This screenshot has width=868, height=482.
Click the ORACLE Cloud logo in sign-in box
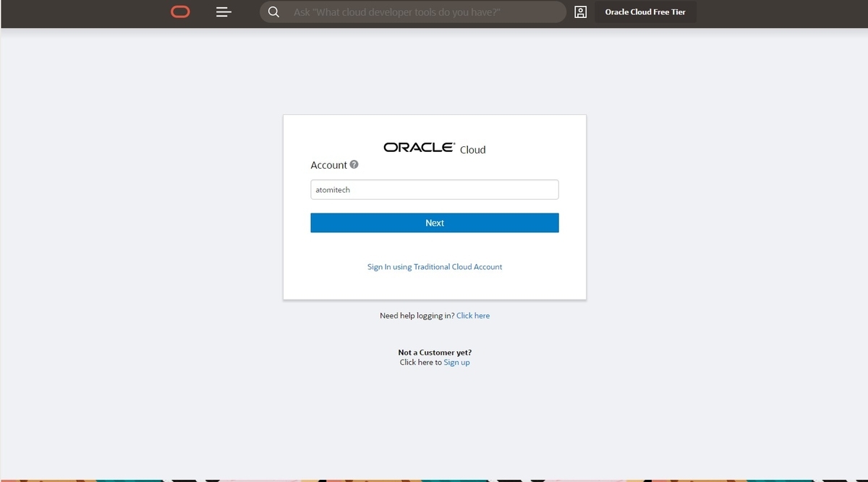[x=435, y=148]
